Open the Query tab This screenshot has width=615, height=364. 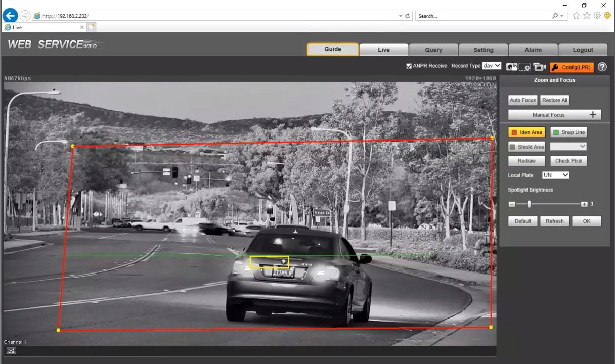point(433,50)
